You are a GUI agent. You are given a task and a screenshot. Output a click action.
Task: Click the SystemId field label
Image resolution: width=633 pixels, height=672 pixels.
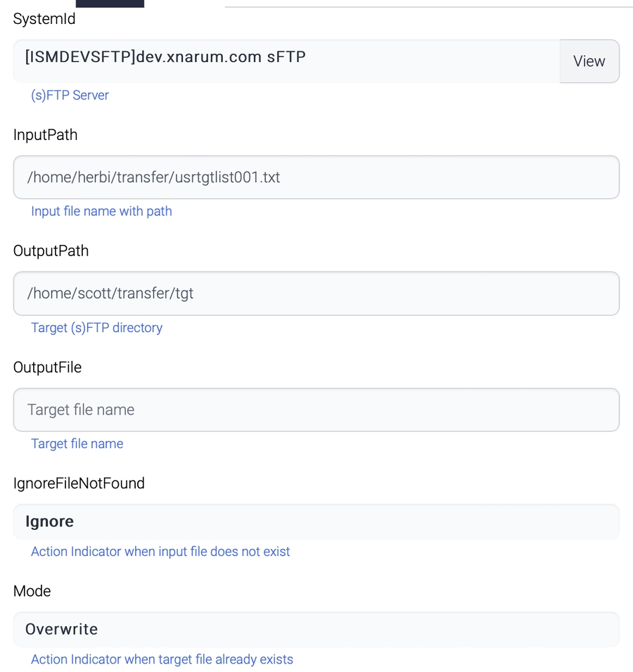(44, 19)
